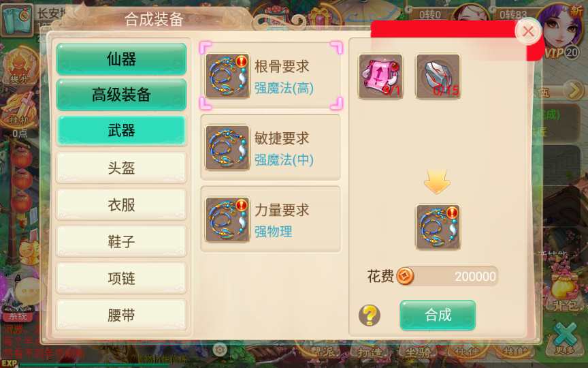
Task: Expand the 高级装备 category
Action: [122, 95]
